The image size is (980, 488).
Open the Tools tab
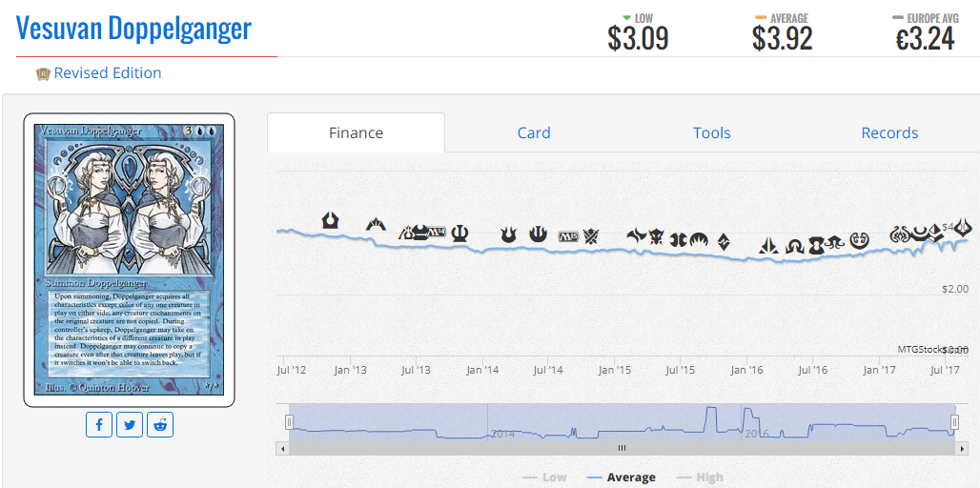click(712, 132)
